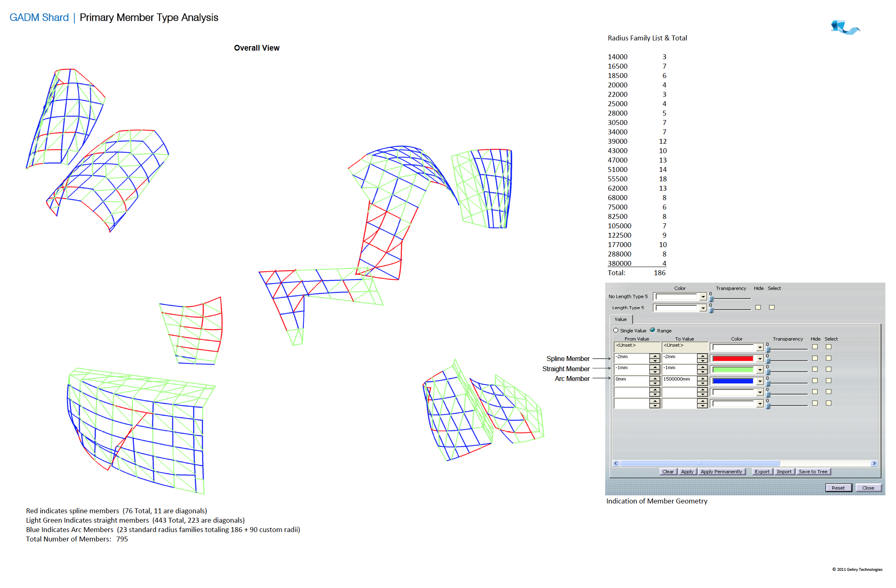Open the red color dropdown

[760, 359]
